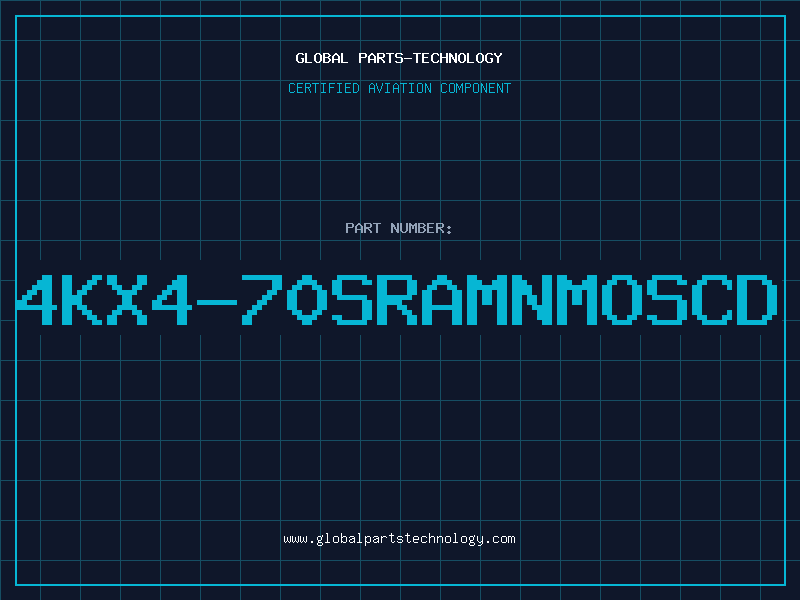Click the GLOBAL PARTS-TECHNOLOGY heading

pyautogui.click(x=399, y=58)
